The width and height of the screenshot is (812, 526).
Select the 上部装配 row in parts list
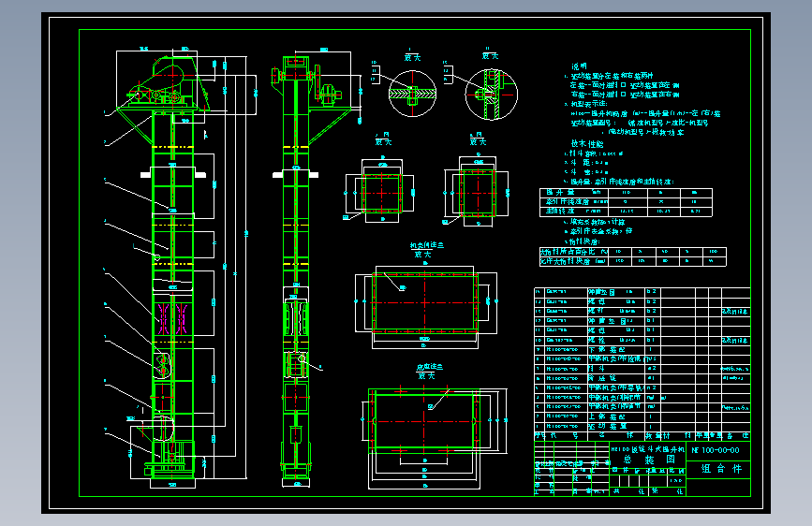642,416
